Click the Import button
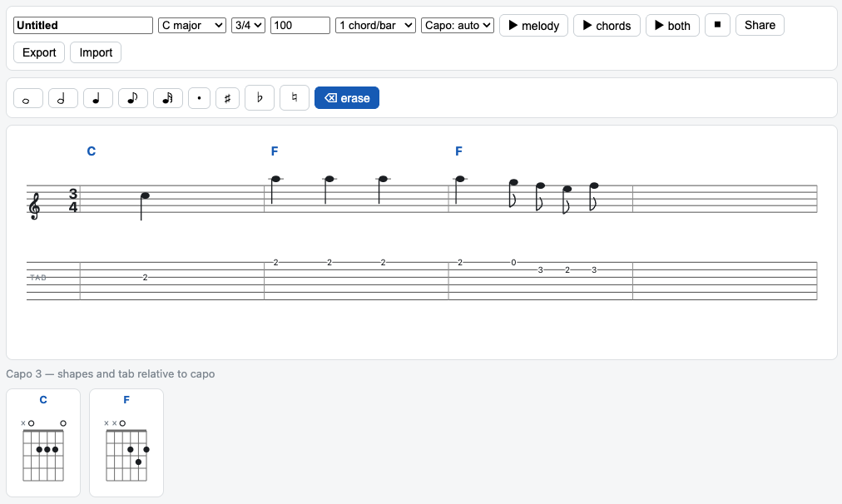 (x=96, y=52)
